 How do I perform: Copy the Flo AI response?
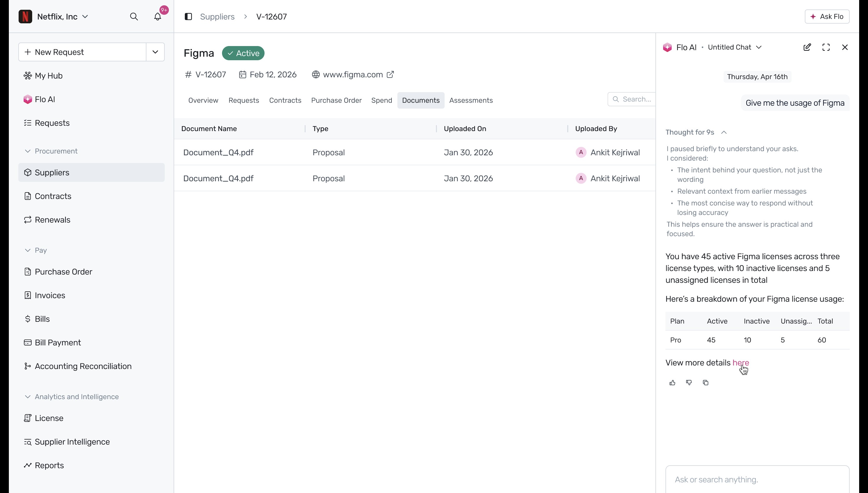[706, 383]
